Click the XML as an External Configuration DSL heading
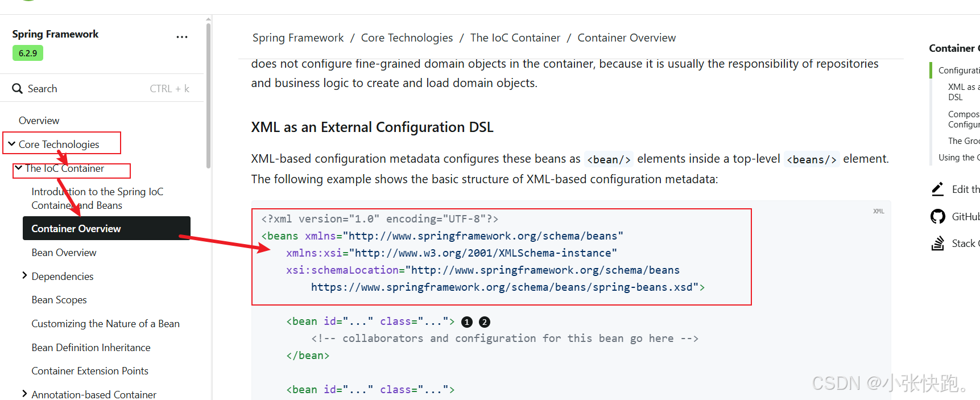This screenshot has height=400, width=980. click(x=372, y=127)
